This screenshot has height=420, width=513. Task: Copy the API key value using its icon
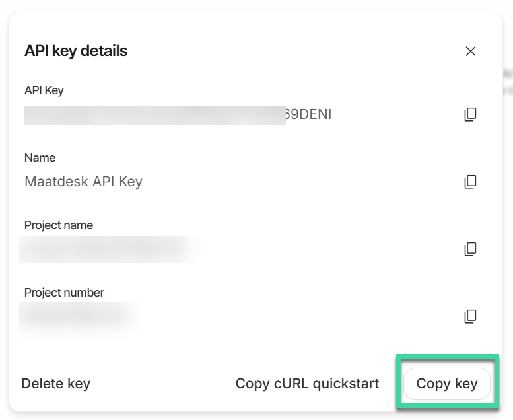click(470, 114)
